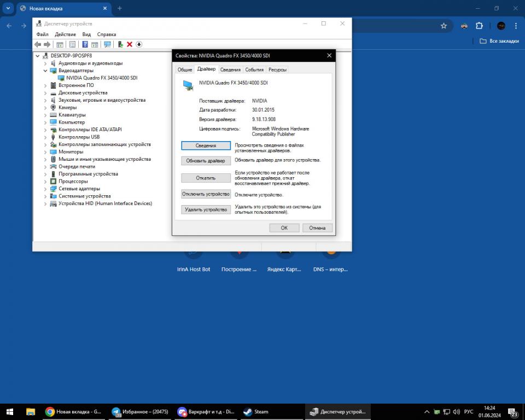
Task: Select the Драйвер tab
Action: [x=206, y=69]
